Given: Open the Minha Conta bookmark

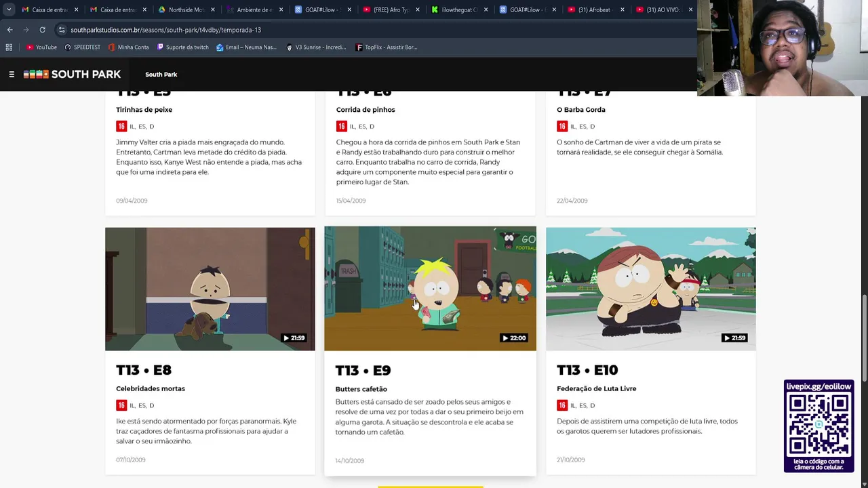Looking at the screenshot, I should (x=128, y=47).
